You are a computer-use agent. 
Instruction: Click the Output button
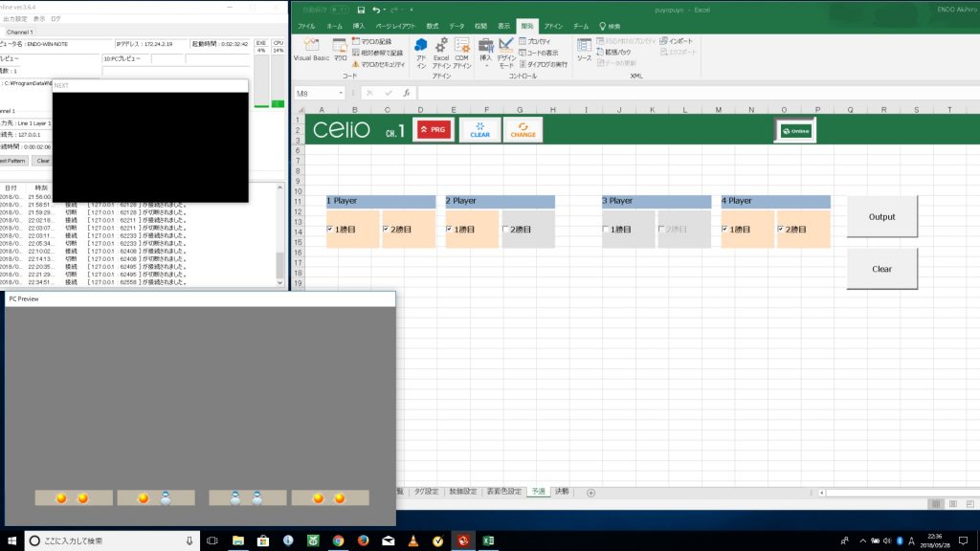[x=881, y=217]
